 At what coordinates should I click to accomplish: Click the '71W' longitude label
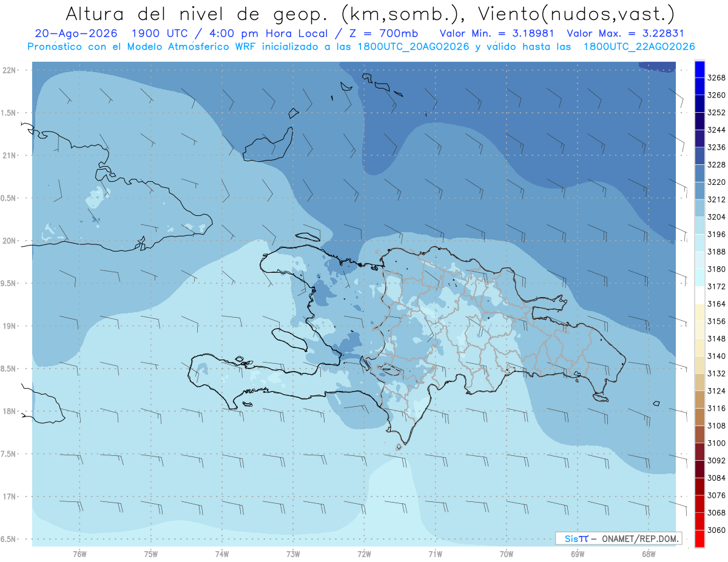(435, 554)
